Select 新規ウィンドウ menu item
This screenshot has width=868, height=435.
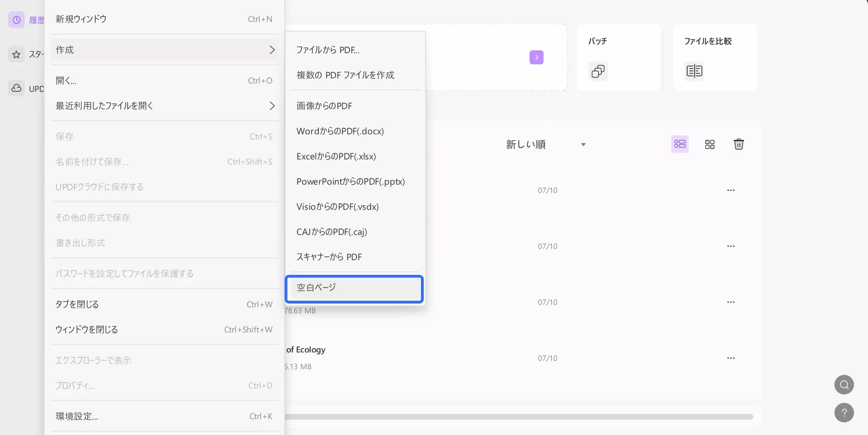(165, 19)
